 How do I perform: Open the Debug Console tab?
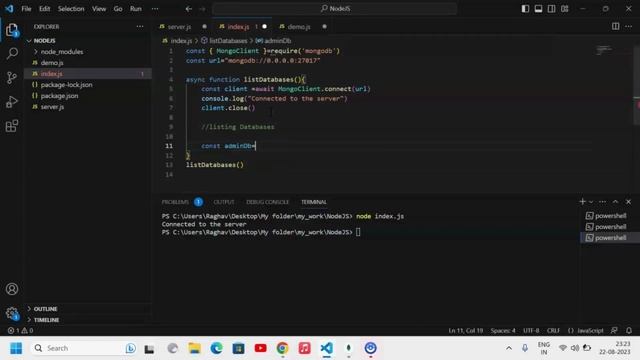267,202
